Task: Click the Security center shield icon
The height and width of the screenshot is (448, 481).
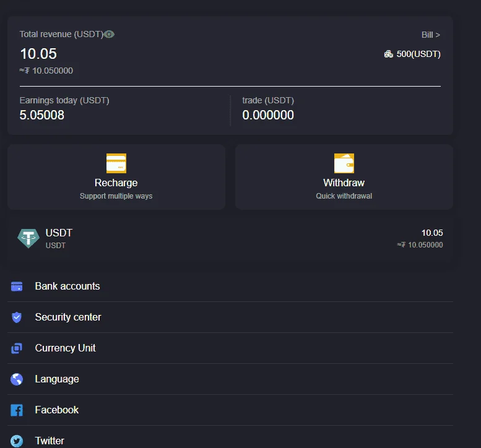Action: [x=17, y=317]
